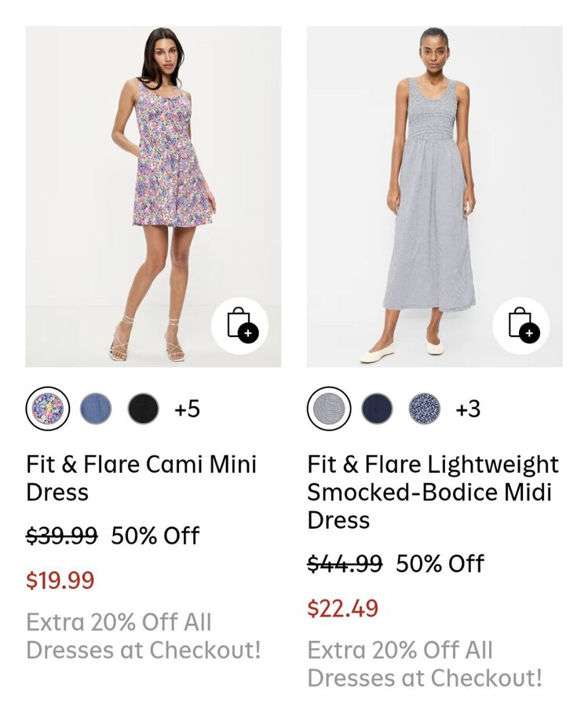Click the crossed-out $44.99 original price
588x707 pixels.
click(345, 563)
